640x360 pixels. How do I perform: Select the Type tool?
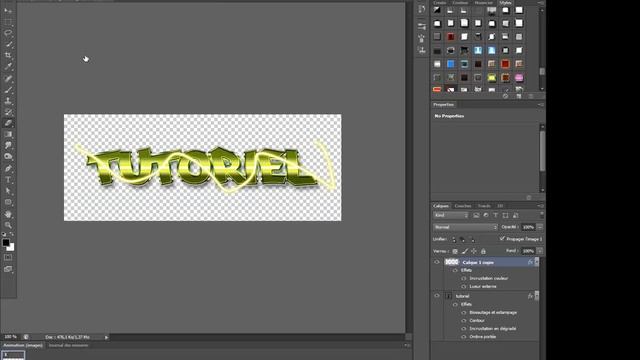[8, 180]
